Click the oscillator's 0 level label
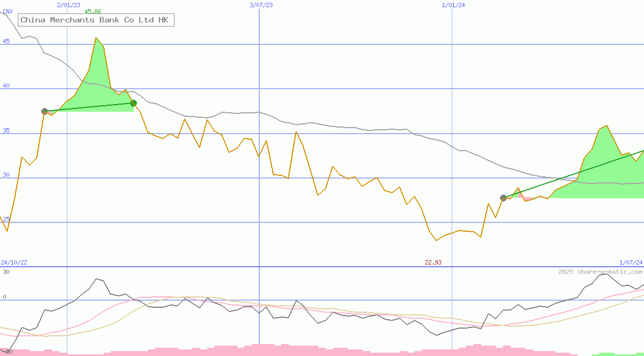The image size is (644, 356). coord(4,297)
